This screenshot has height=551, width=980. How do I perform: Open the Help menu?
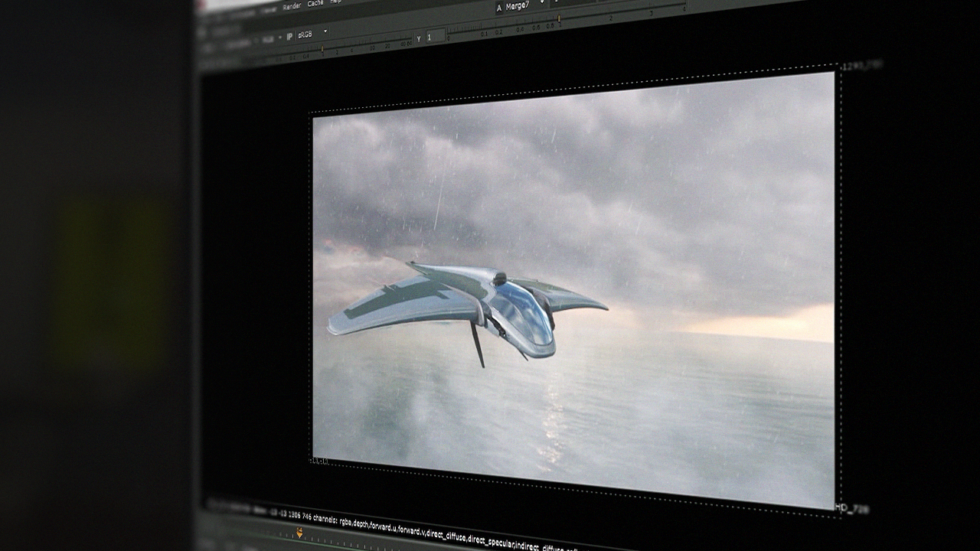point(335,2)
